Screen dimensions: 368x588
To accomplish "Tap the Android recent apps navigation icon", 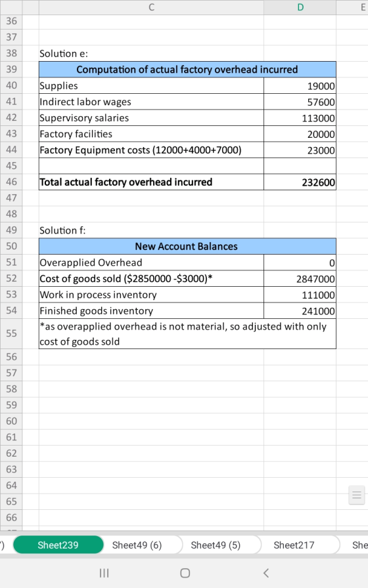I will 104,573.
